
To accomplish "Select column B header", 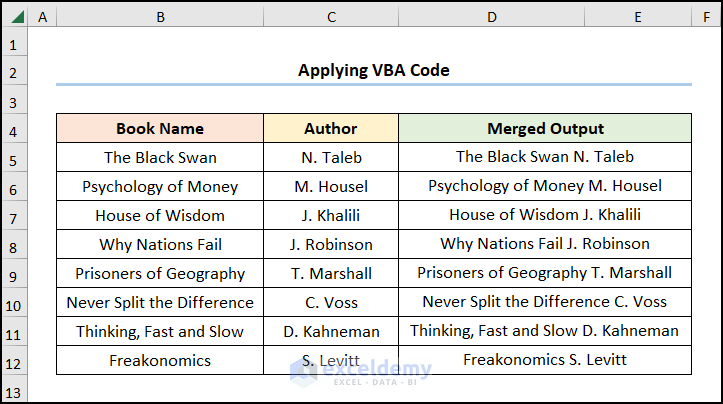I will pyautogui.click(x=160, y=17).
